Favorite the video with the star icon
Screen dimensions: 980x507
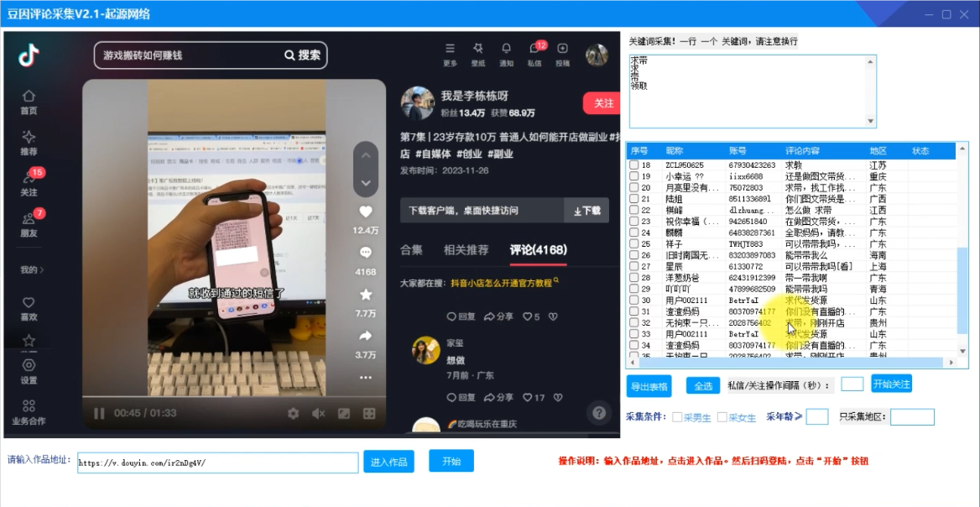click(364, 294)
